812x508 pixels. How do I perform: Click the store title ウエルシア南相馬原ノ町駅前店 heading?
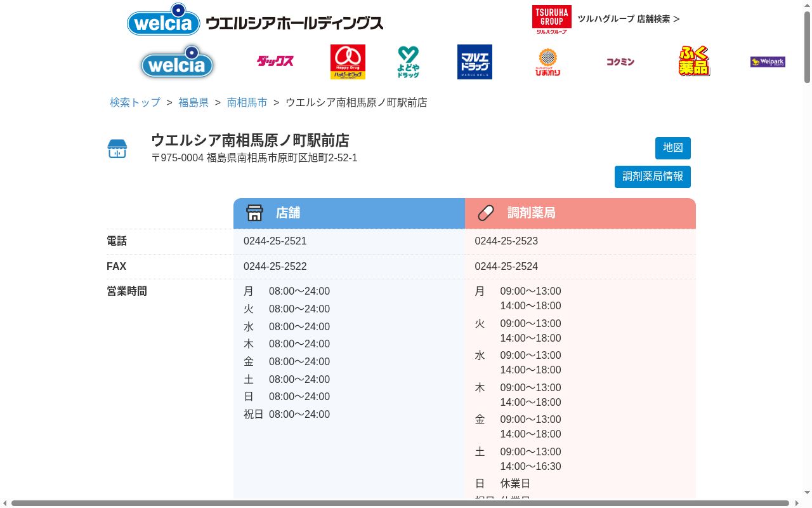[x=250, y=140]
